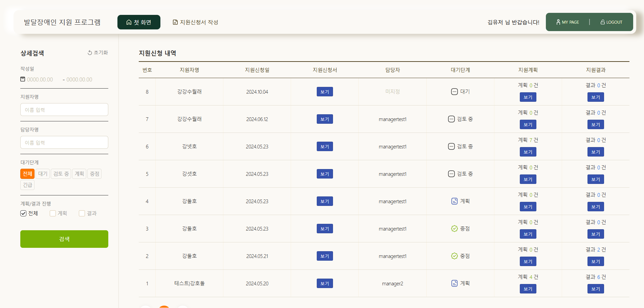The height and width of the screenshot is (308, 644).
Task: Open 지원결과 보기 for row 7
Action: click(x=596, y=124)
